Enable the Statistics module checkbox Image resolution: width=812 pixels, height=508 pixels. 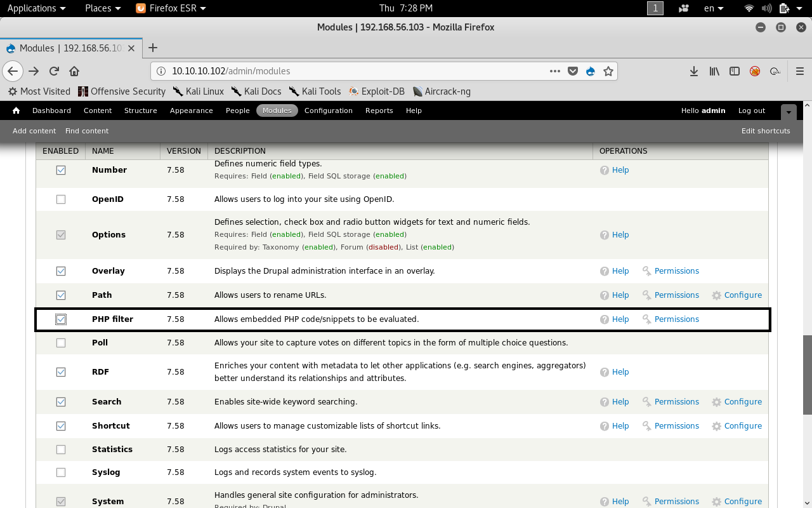(x=61, y=450)
